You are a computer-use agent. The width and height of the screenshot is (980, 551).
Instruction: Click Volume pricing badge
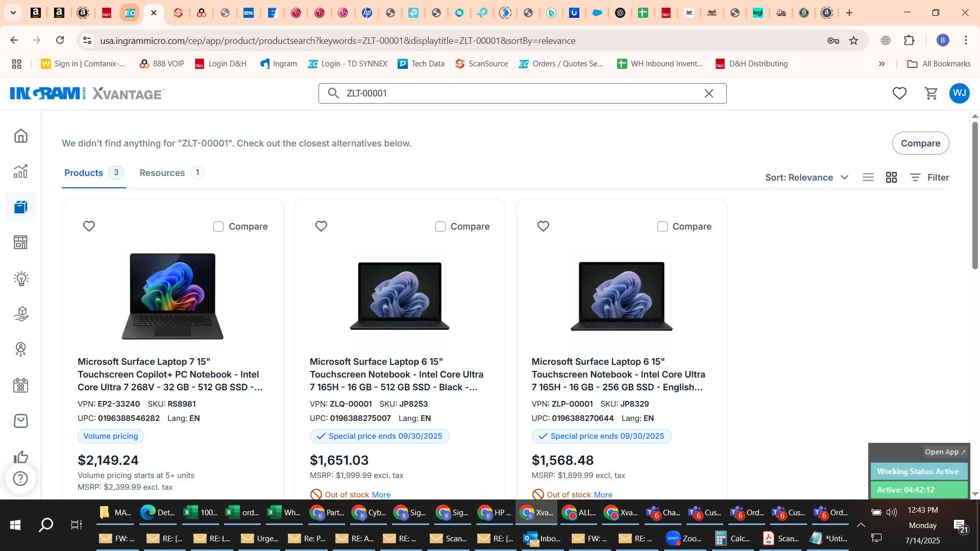[x=111, y=436]
